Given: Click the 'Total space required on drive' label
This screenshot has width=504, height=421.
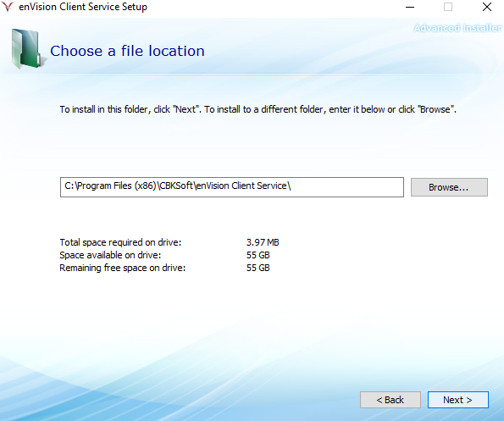Looking at the screenshot, I should click(120, 242).
